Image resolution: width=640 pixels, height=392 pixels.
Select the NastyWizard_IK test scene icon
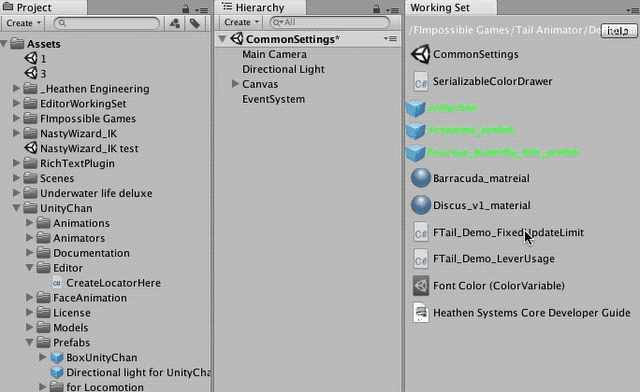click(x=31, y=148)
